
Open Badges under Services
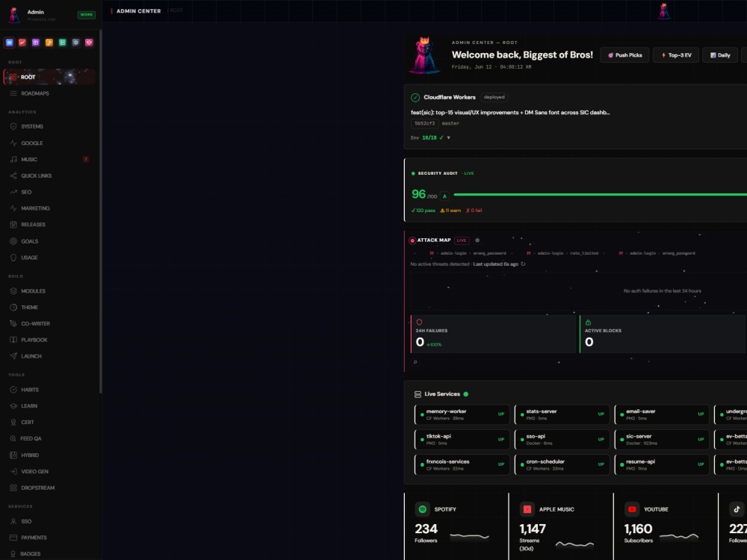coord(49,553)
